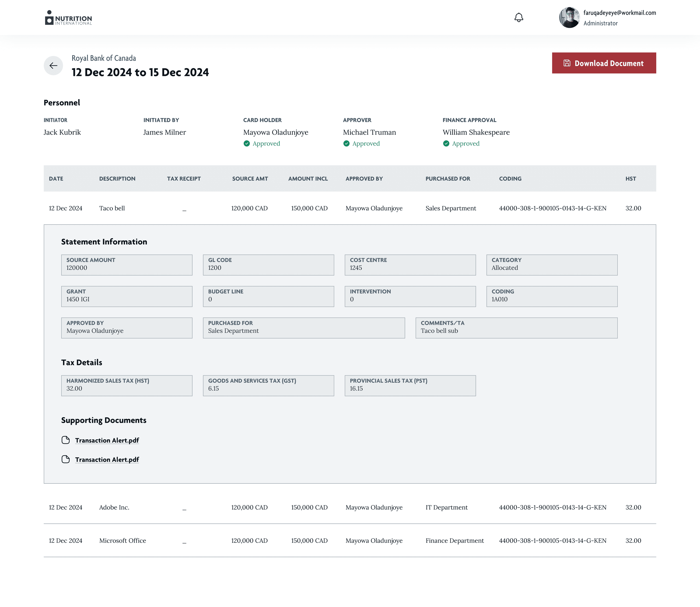
Task: Click the Intervention field
Action: click(410, 296)
